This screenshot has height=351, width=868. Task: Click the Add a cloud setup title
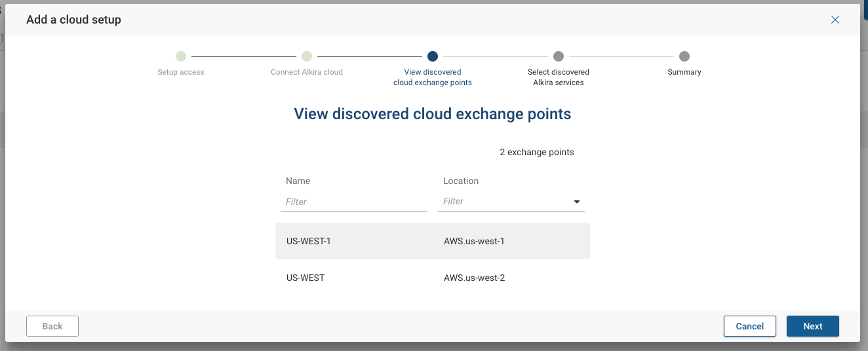(x=73, y=20)
